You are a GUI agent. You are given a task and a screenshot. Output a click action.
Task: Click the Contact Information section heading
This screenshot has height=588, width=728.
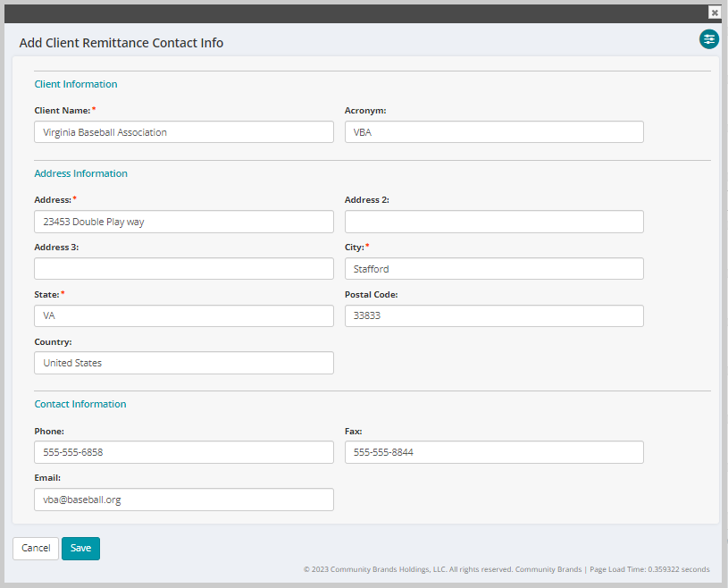pyautogui.click(x=79, y=404)
